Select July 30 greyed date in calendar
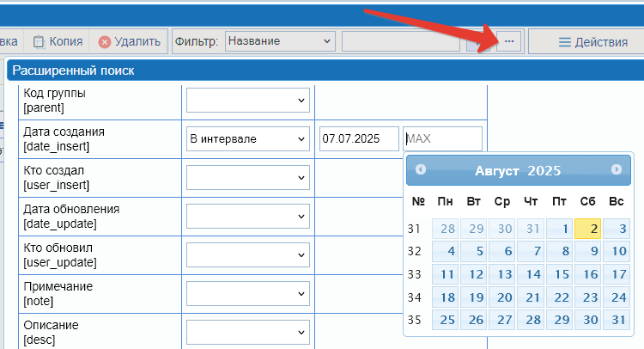The height and width of the screenshot is (349, 644). pos(502,229)
